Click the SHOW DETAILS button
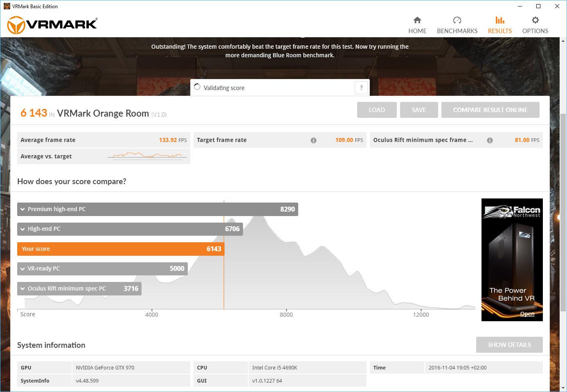 click(x=509, y=345)
